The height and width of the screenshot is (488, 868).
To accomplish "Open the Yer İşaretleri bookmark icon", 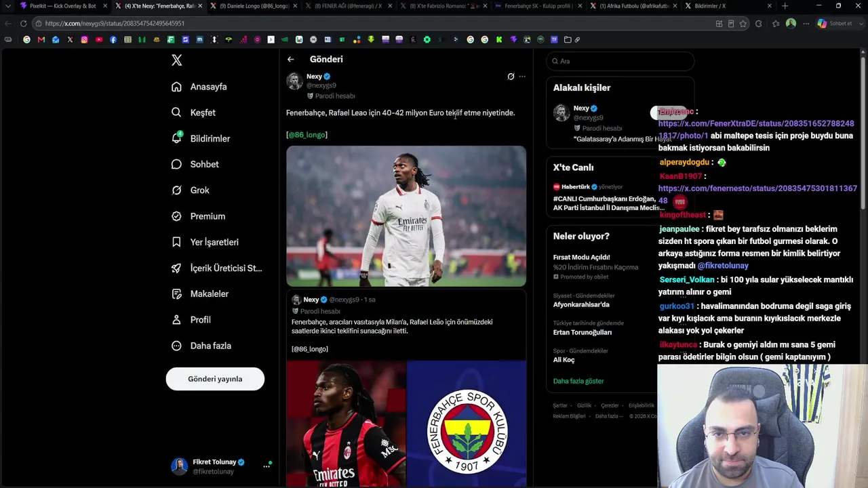I will click(176, 242).
